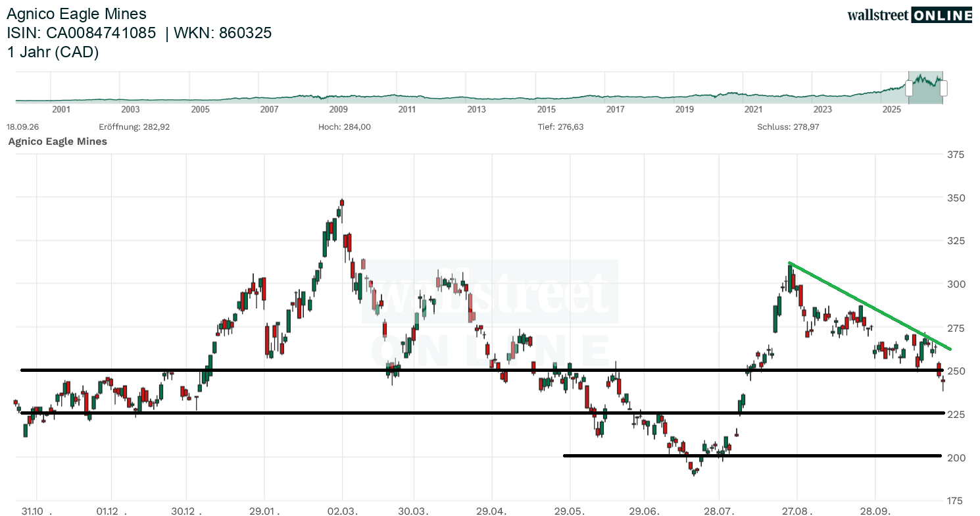This screenshot has height=516, width=980.
Task: Click the 2009 year label in the navigator
Action: pyautogui.click(x=338, y=110)
